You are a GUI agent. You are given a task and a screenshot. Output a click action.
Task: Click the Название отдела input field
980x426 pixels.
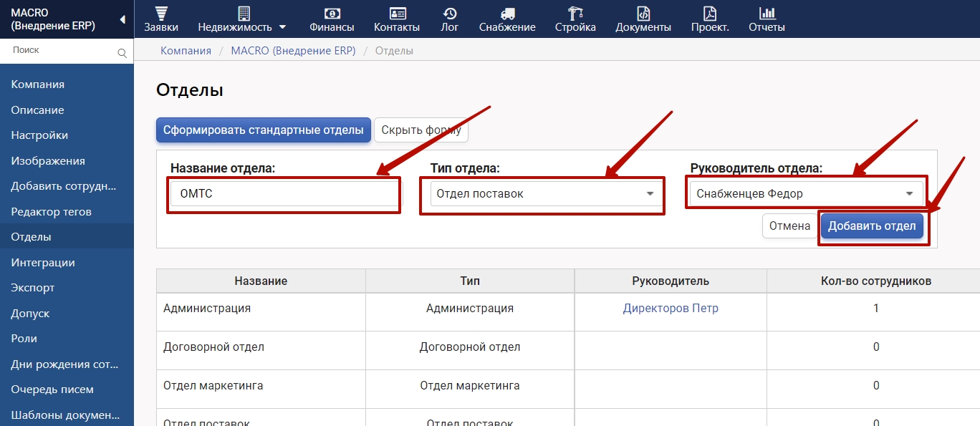[284, 194]
